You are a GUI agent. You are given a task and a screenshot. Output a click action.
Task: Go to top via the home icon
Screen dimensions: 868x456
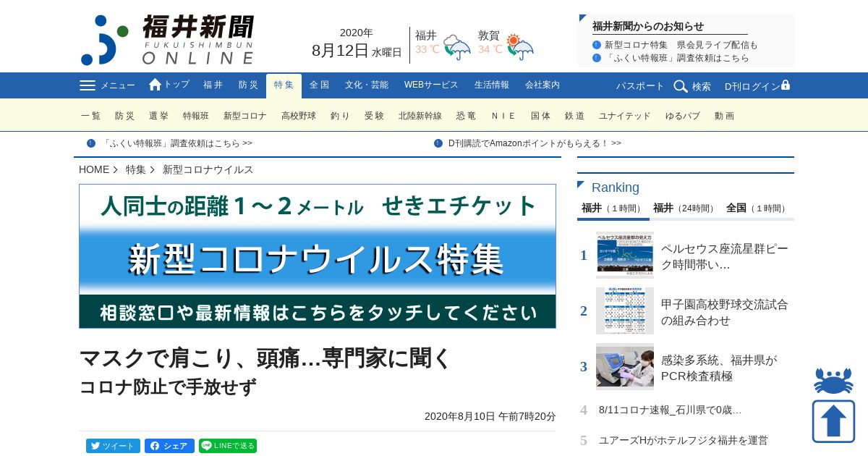point(155,85)
